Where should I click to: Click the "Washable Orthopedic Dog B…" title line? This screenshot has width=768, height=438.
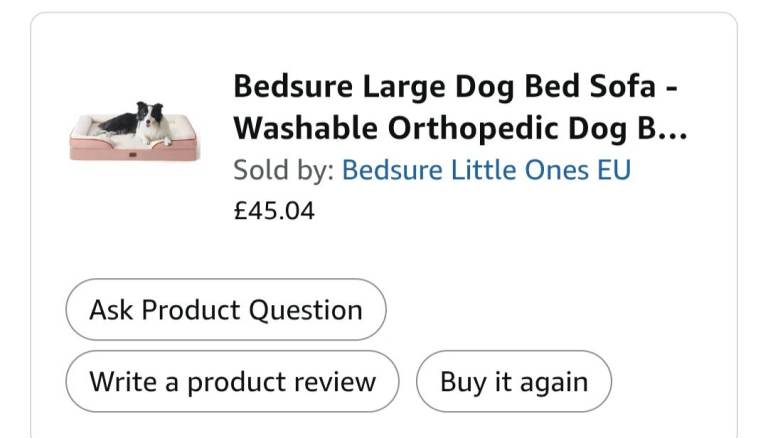[x=460, y=128]
